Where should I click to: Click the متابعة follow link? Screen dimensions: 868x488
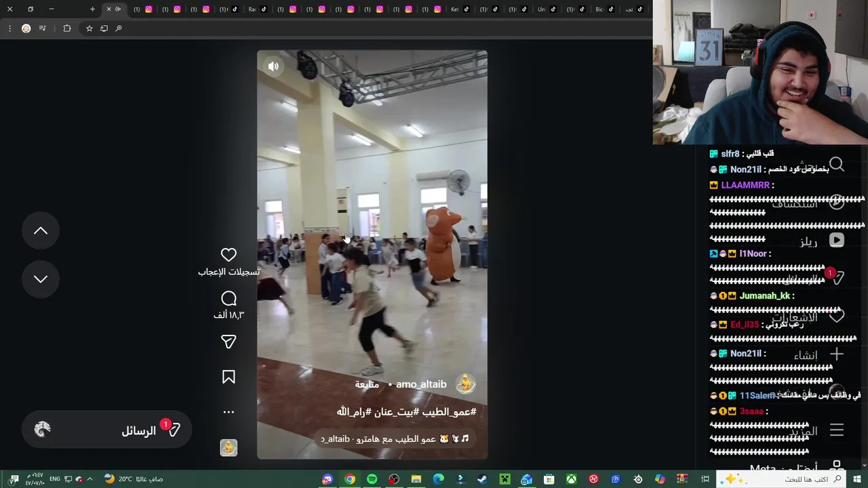point(367,384)
